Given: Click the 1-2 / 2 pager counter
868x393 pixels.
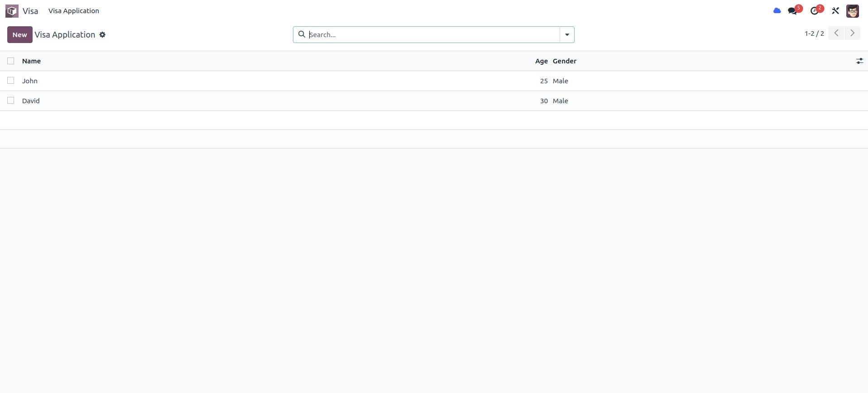Looking at the screenshot, I should pyautogui.click(x=814, y=34).
